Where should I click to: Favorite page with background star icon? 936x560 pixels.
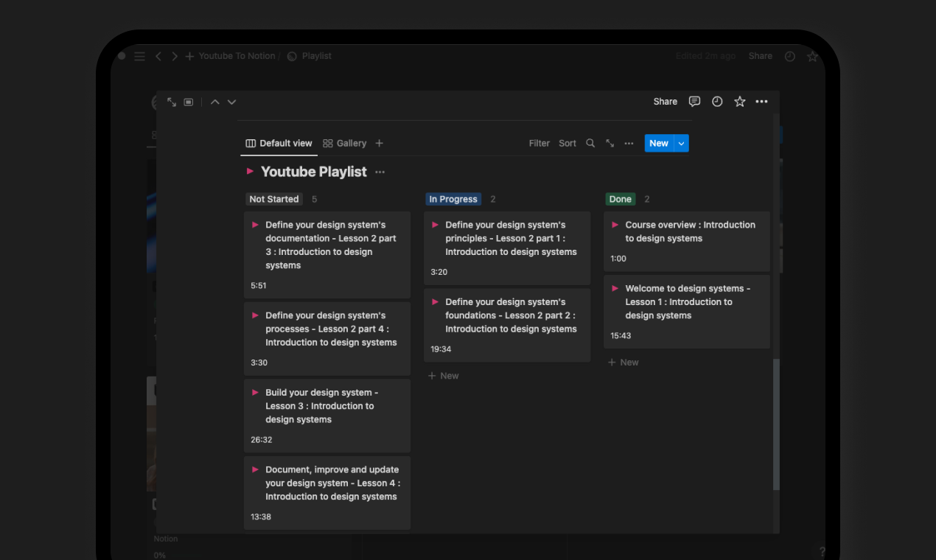[x=812, y=56]
